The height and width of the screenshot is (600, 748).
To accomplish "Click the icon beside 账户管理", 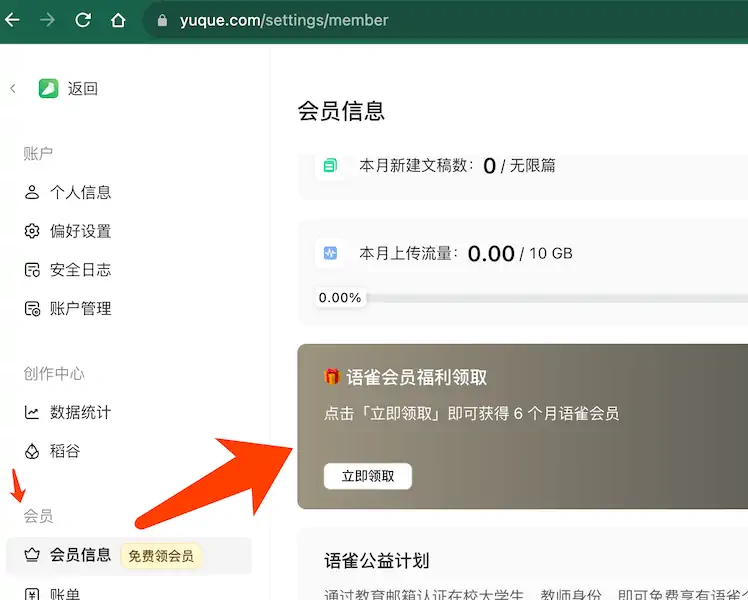I will coord(32,309).
